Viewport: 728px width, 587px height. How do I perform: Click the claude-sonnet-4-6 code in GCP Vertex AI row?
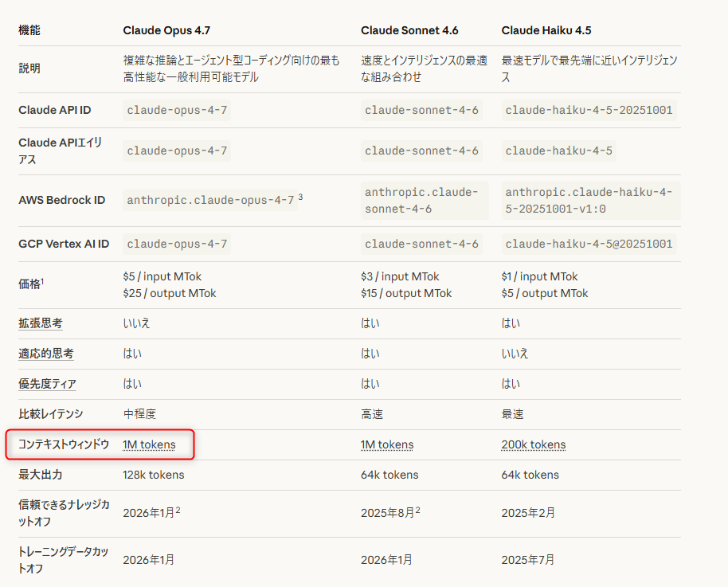click(421, 244)
